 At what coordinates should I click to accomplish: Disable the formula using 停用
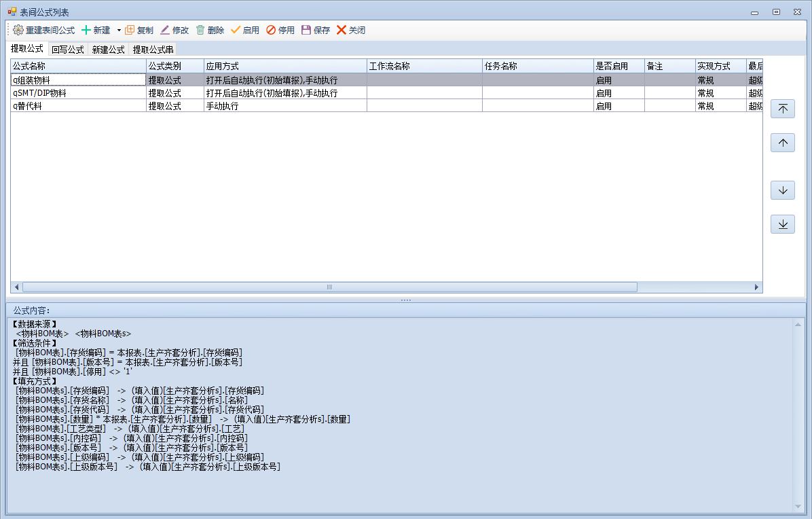(280, 30)
